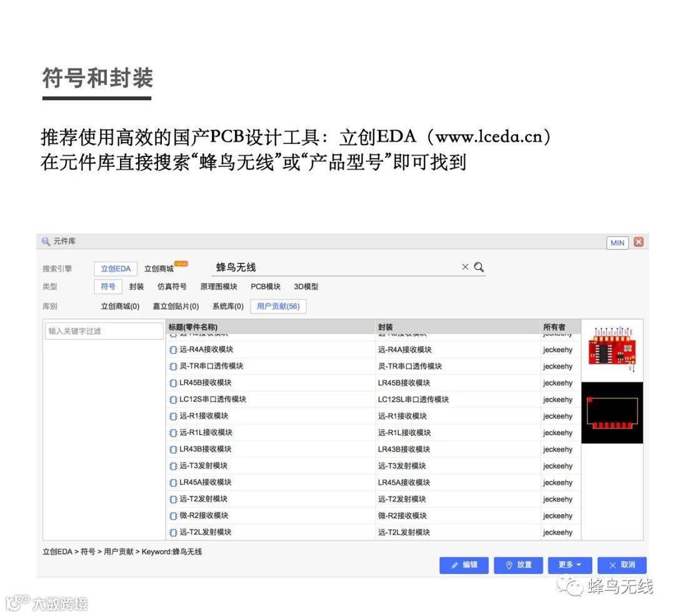
Task: Click title text 灵-TR串口透传模块
Action: [x=211, y=366]
